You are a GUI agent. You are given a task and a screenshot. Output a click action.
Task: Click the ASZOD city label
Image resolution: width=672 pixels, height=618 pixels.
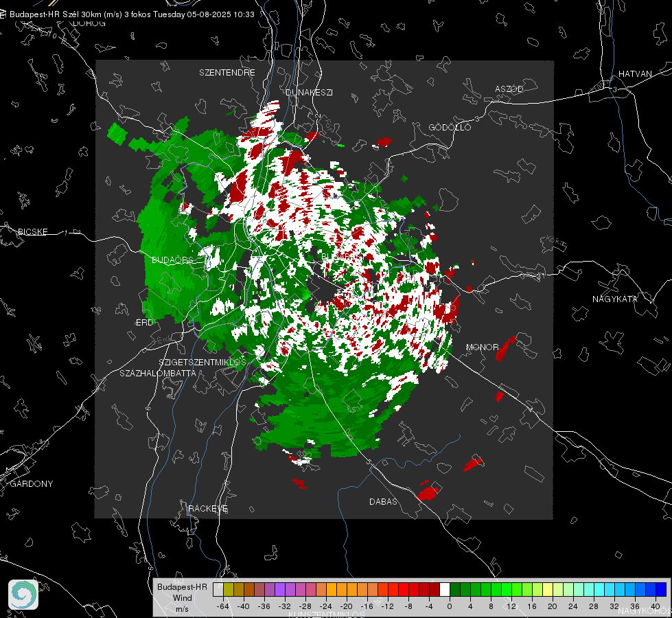pos(509,89)
